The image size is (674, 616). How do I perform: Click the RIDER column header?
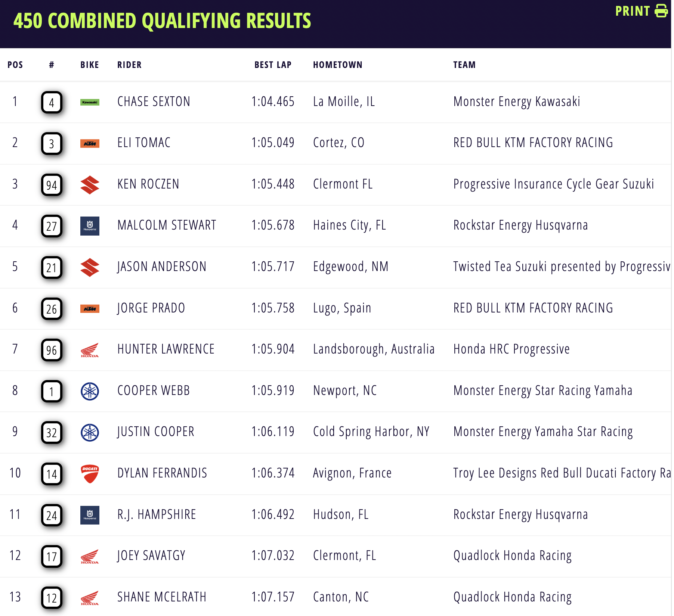point(129,65)
